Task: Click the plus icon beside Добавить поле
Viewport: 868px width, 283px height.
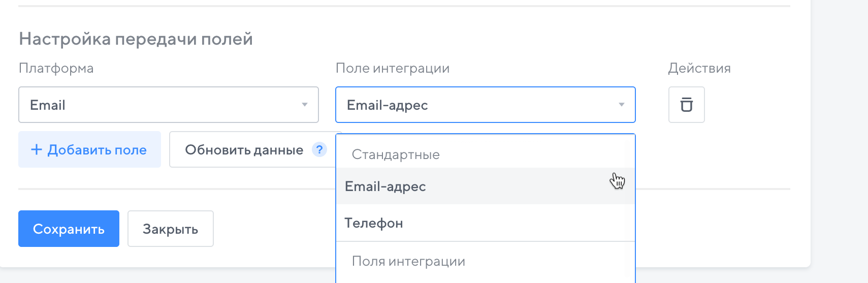Action: coord(36,149)
